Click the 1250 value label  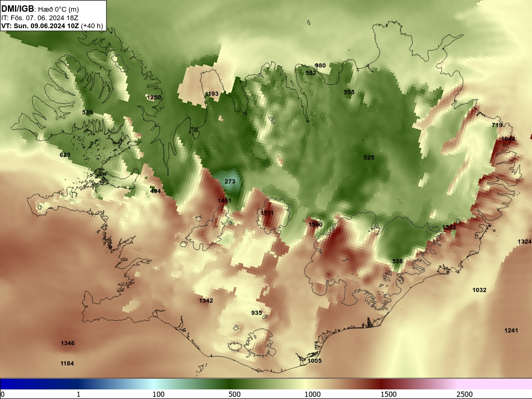tap(154, 97)
